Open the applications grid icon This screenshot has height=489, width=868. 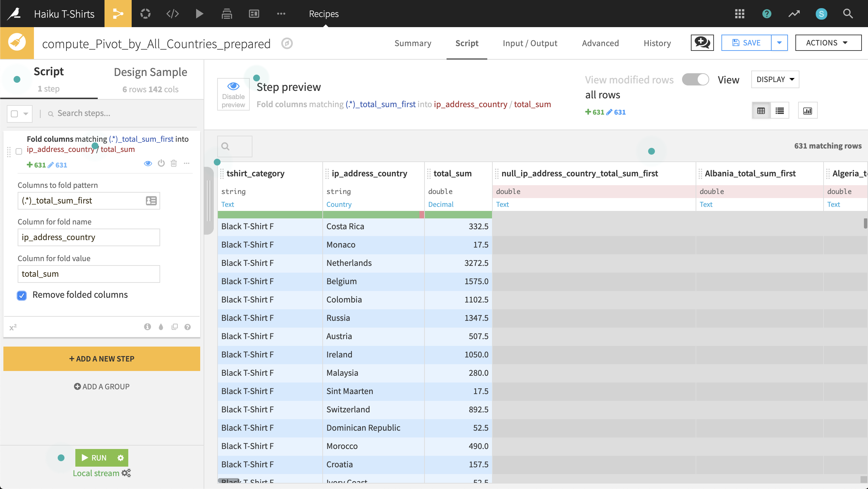740,14
